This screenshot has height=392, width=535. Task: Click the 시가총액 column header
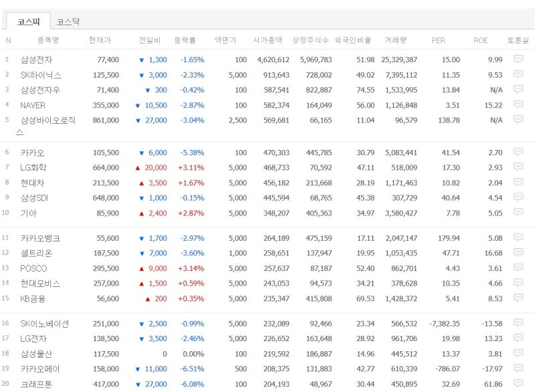267,40
